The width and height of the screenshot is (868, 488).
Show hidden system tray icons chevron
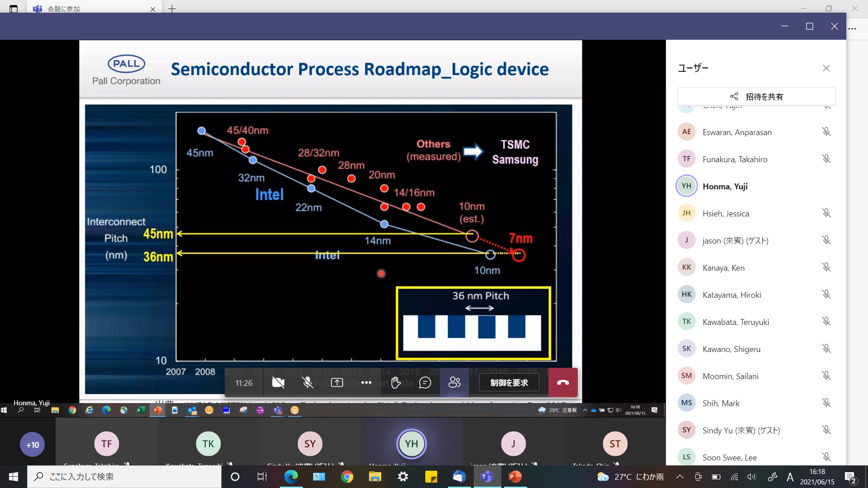[x=679, y=477]
